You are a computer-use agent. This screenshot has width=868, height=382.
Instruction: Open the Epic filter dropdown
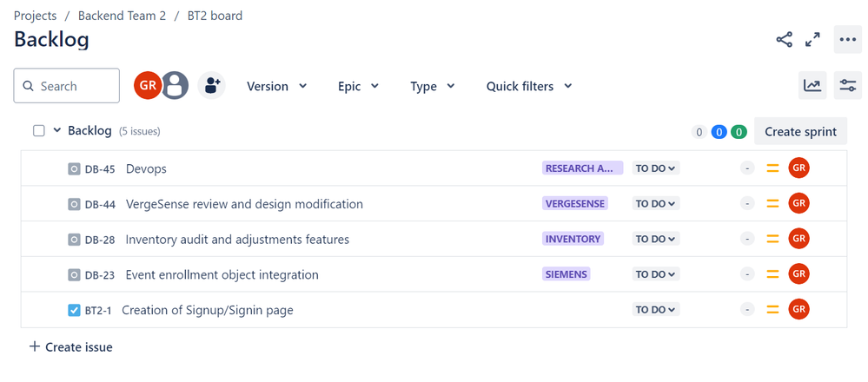tap(358, 86)
